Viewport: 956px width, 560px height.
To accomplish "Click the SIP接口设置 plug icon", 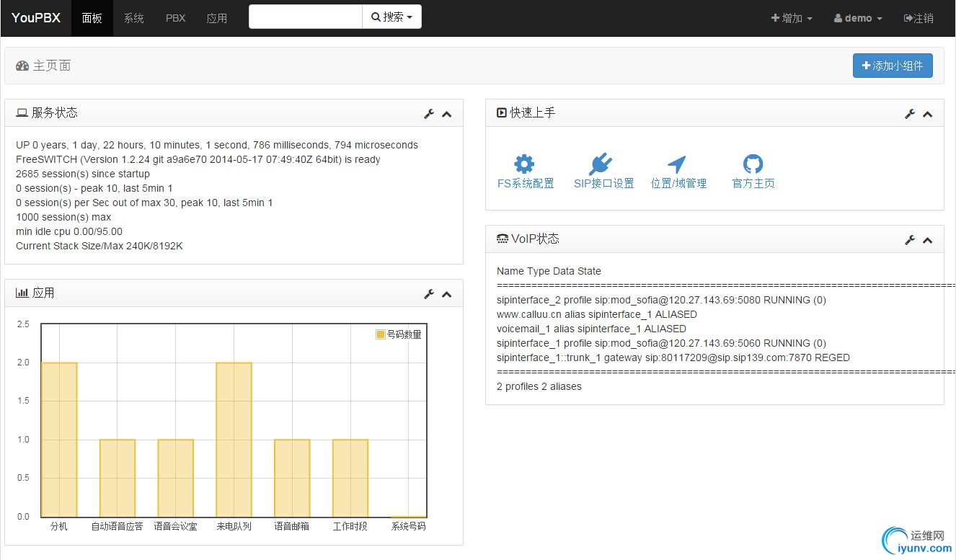I will click(601, 164).
